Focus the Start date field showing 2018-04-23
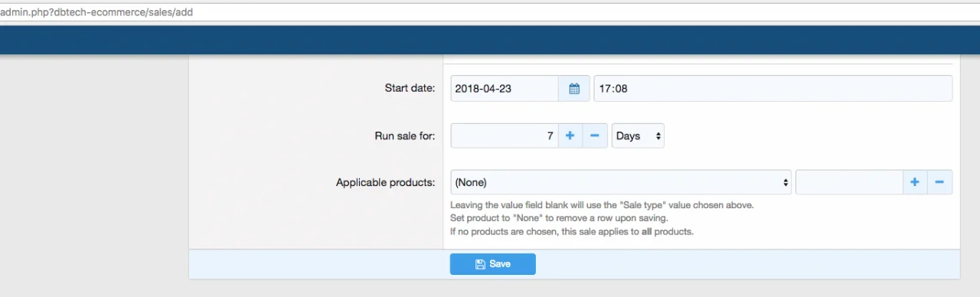 [x=505, y=88]
